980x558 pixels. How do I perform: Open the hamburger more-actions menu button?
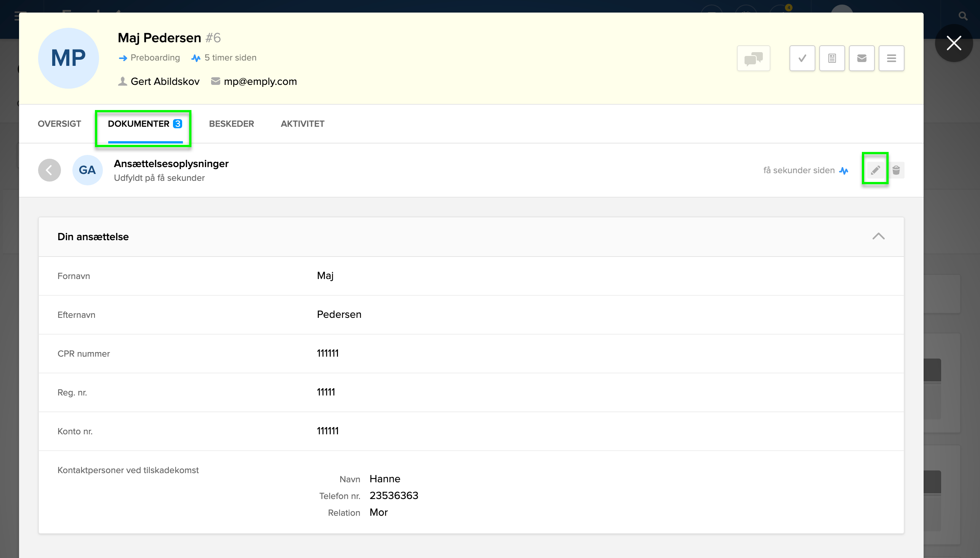coord(891,58)
